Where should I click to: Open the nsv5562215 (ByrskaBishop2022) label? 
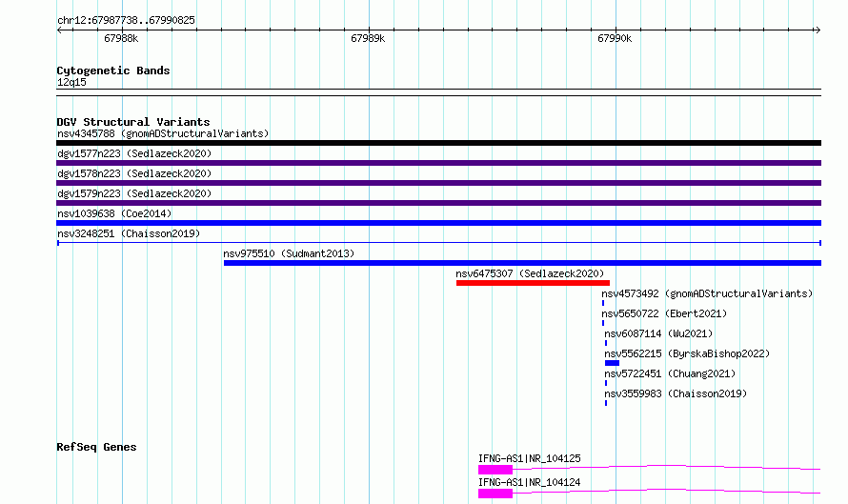687,353
